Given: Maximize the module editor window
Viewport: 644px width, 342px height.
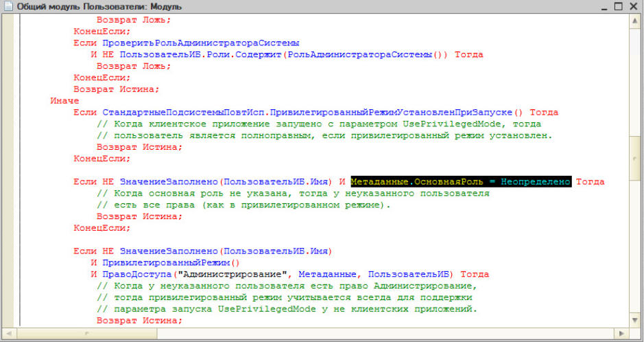Looking at the screenshot, I should [617, 6].
